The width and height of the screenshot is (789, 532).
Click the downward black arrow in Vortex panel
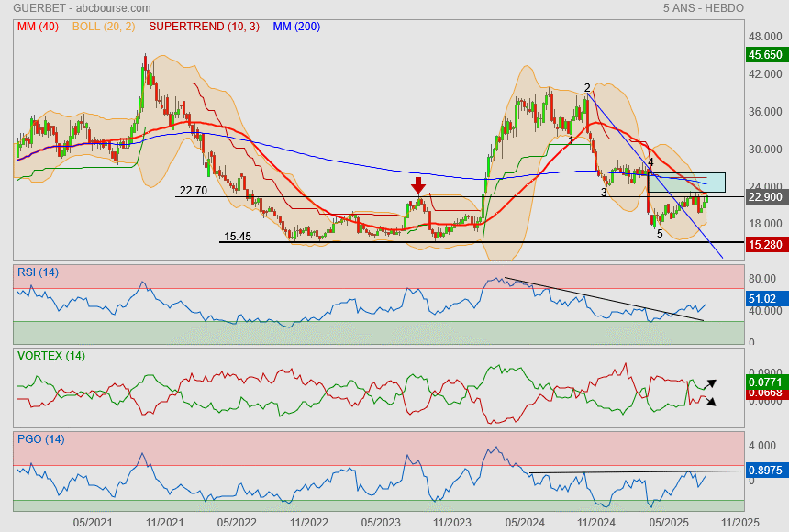(710, 401)
